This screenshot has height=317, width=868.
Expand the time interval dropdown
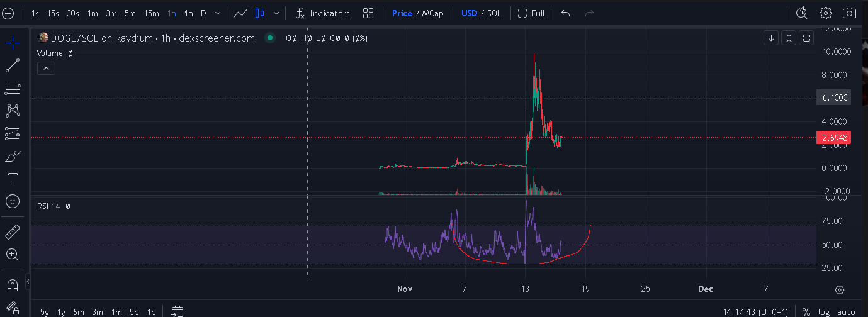click(x=218, y=13)
